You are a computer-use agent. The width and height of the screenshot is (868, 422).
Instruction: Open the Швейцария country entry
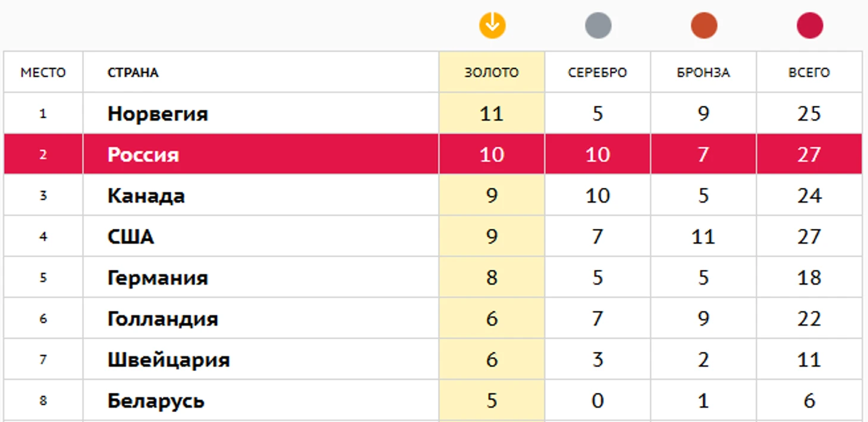pos(168,360)
